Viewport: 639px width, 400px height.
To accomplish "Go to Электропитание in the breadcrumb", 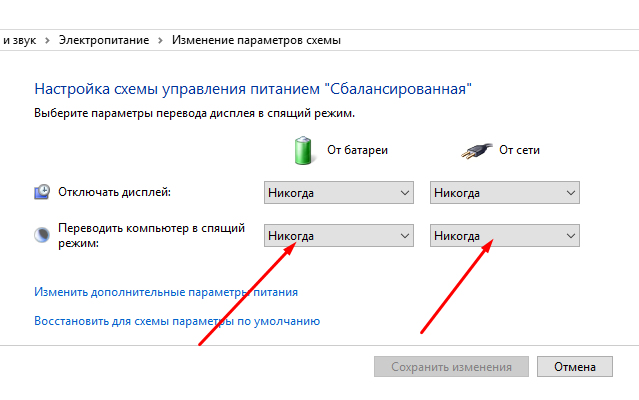I will click(104, 40).
